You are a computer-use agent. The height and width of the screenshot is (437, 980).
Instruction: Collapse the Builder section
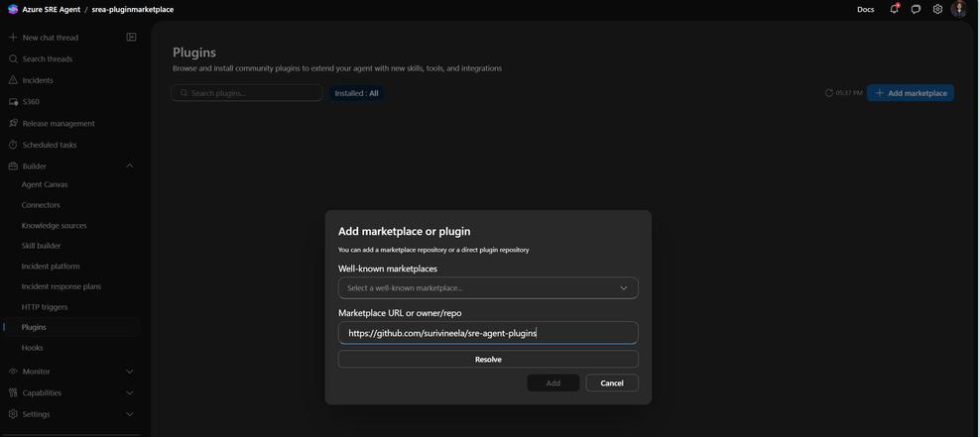(x=130, y=165)
